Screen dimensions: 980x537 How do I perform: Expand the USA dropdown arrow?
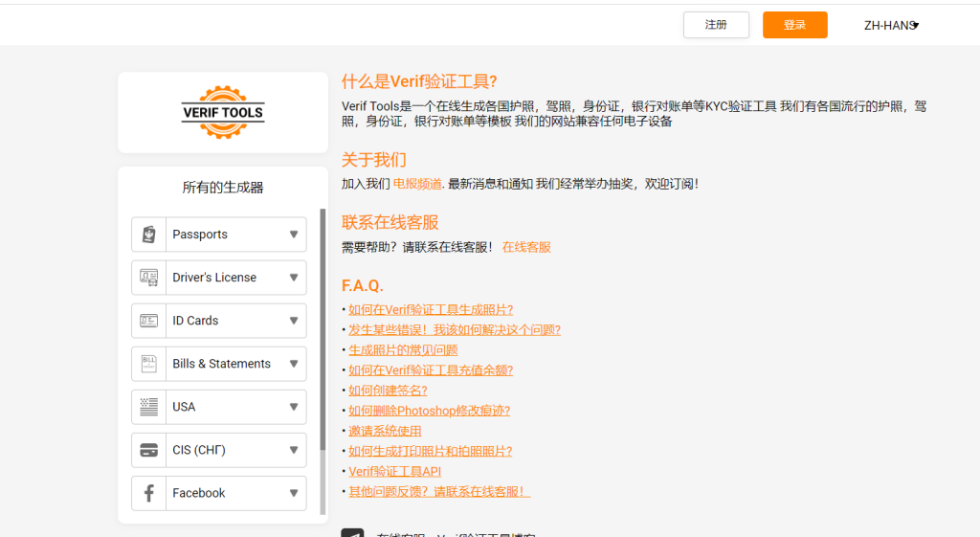[x=294, y=407]
